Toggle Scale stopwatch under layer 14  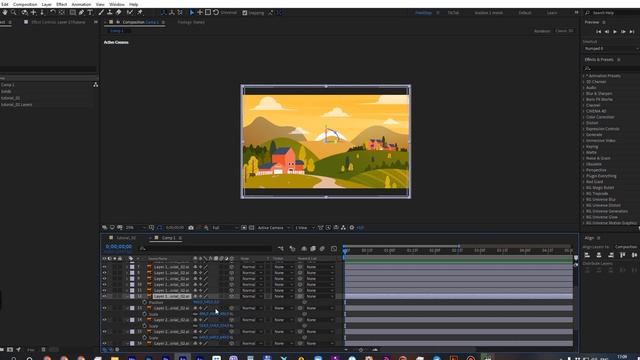(144, 326)
